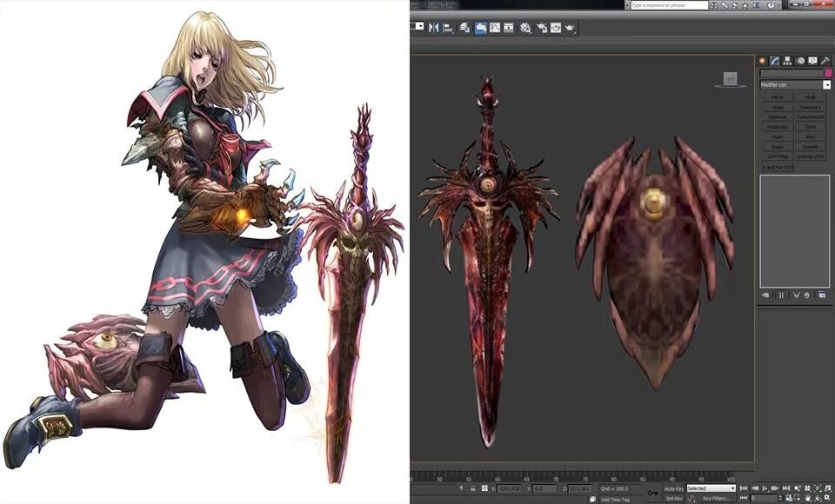
Task: Apply the Twist modifier button
Action: (x=811, y=127)
